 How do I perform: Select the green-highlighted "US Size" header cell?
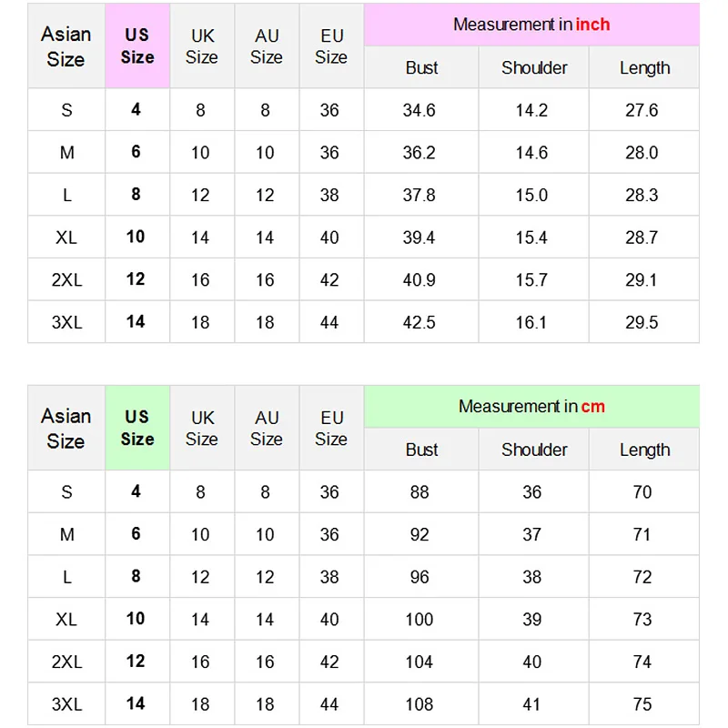[x=137, y=428]
